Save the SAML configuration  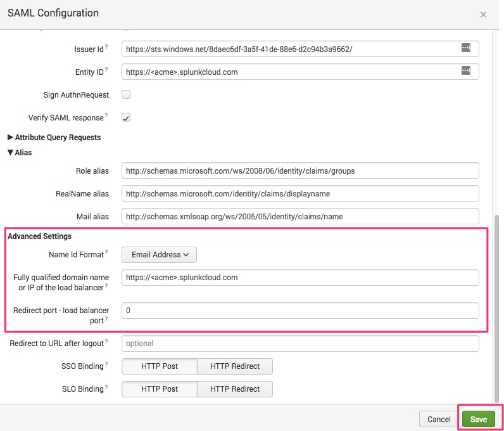tap(478, 419)
